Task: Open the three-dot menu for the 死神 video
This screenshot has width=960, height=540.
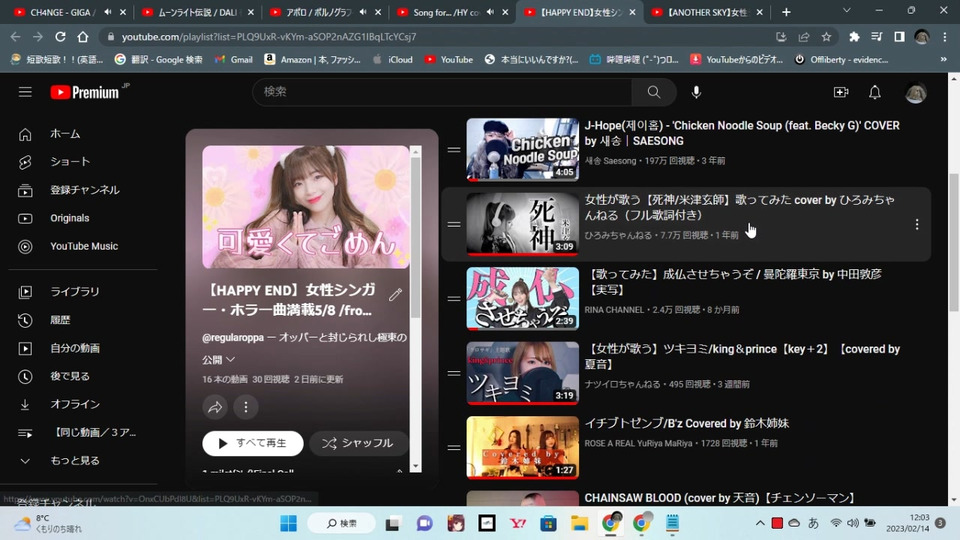Action: pyautogui.click(x=917, y=225)
